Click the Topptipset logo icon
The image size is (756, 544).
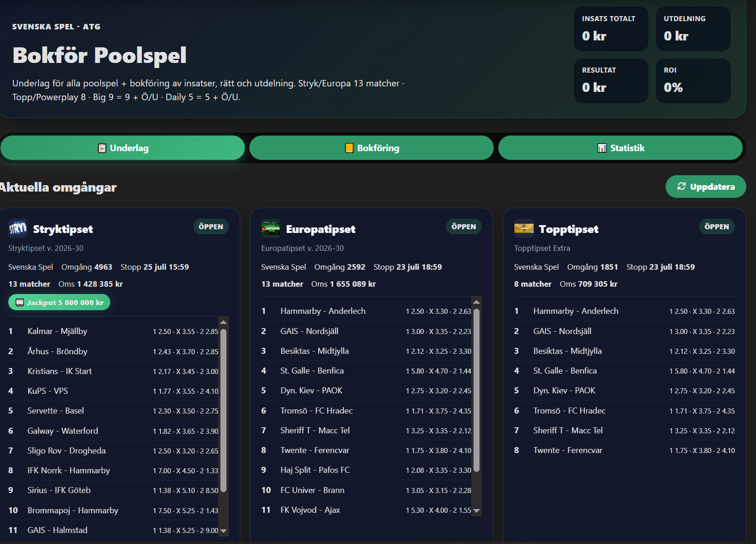point(524,228)
